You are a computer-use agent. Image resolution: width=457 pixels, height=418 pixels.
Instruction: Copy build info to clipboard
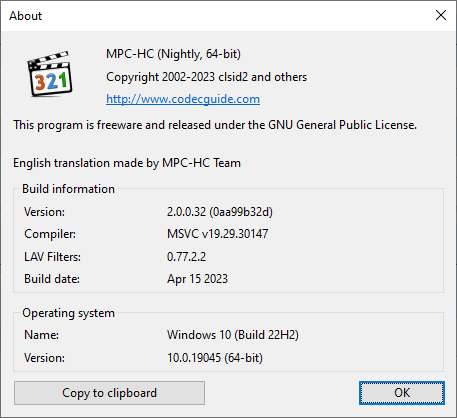[x=109, y=393]
